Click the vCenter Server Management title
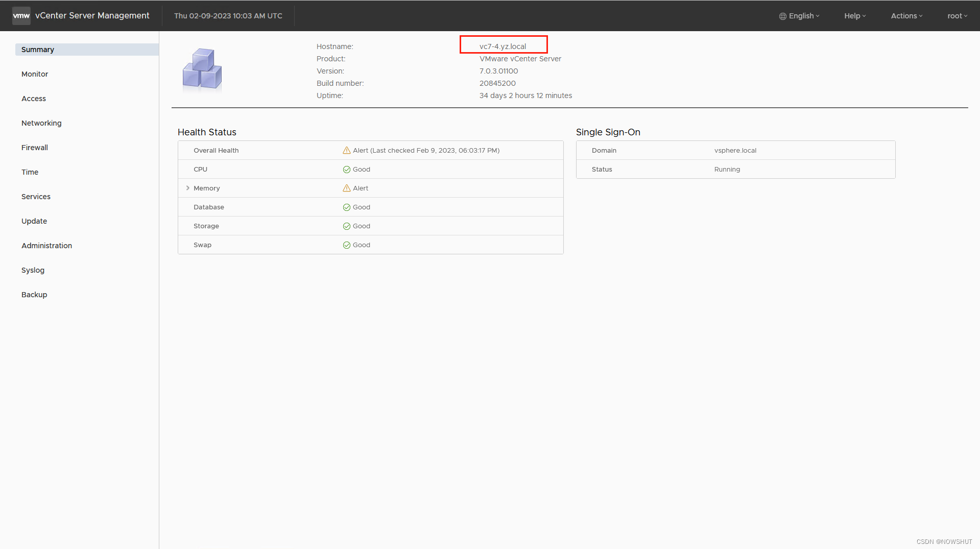The image size is (980, 549). tap(92, 16)
